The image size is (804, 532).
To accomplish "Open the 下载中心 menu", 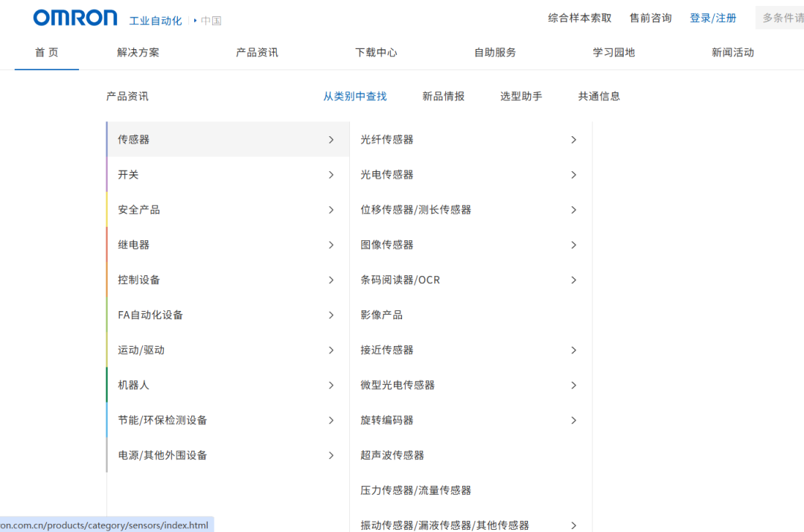I will click(x=376, y=52).
